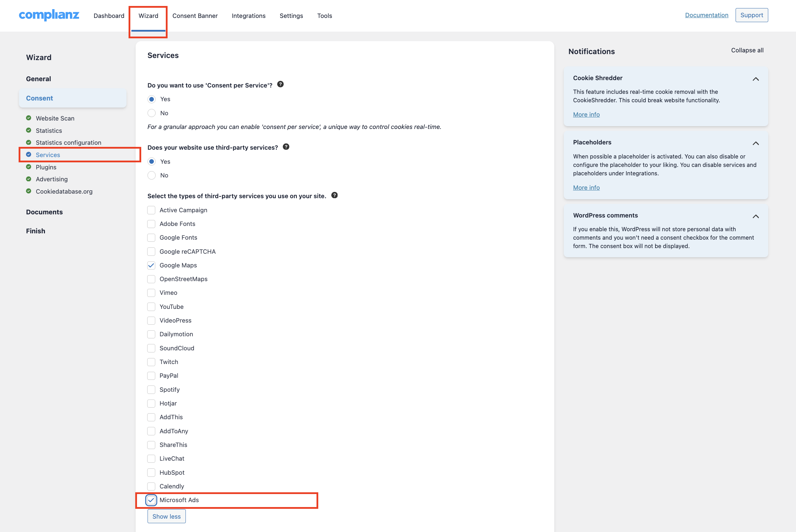Click green check icon next to Statistics configuration
796x532 pixels.
click(29, 142)
